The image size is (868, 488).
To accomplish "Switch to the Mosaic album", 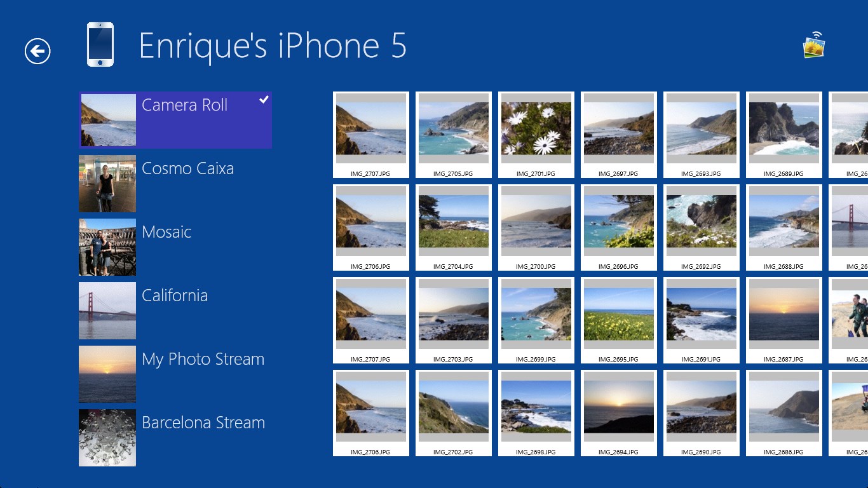I will pos(175,247).
